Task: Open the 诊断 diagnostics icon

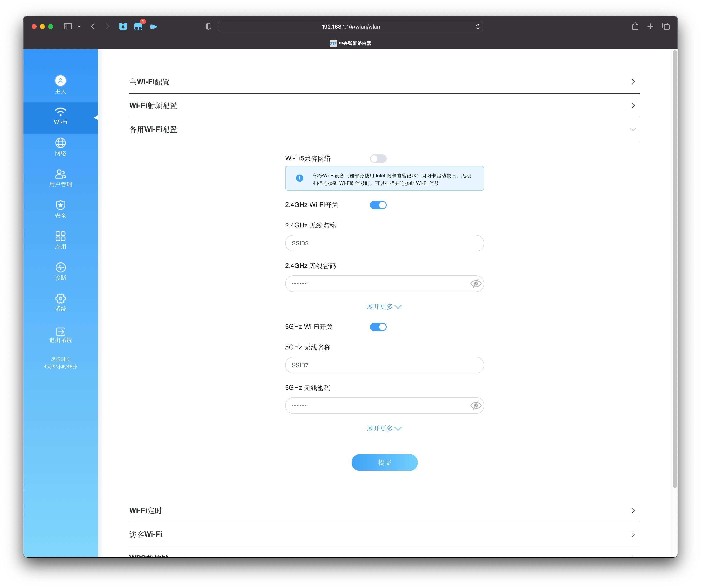Action: (x=60, y=267)
